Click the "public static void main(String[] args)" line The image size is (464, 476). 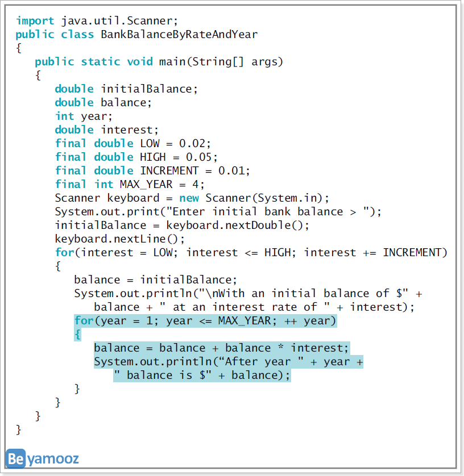[x=159, y=62]
